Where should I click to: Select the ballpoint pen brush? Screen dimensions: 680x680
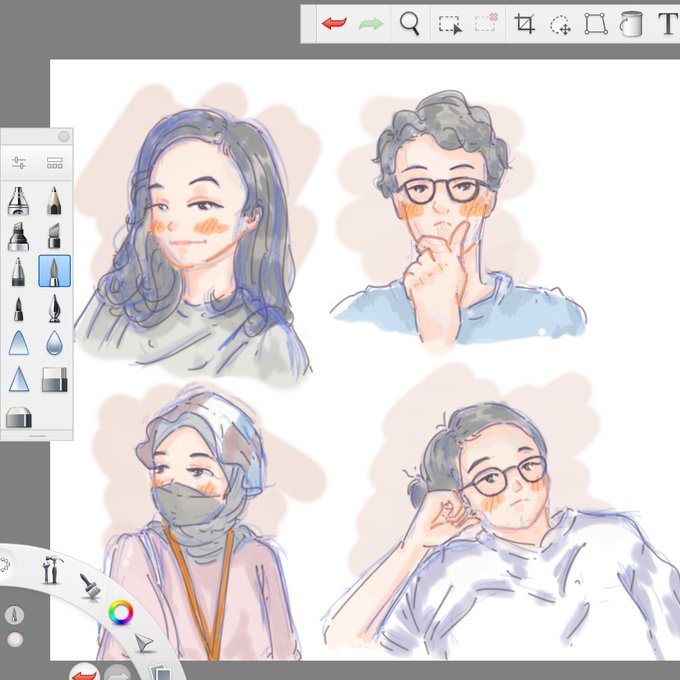[x=18, y=272]
